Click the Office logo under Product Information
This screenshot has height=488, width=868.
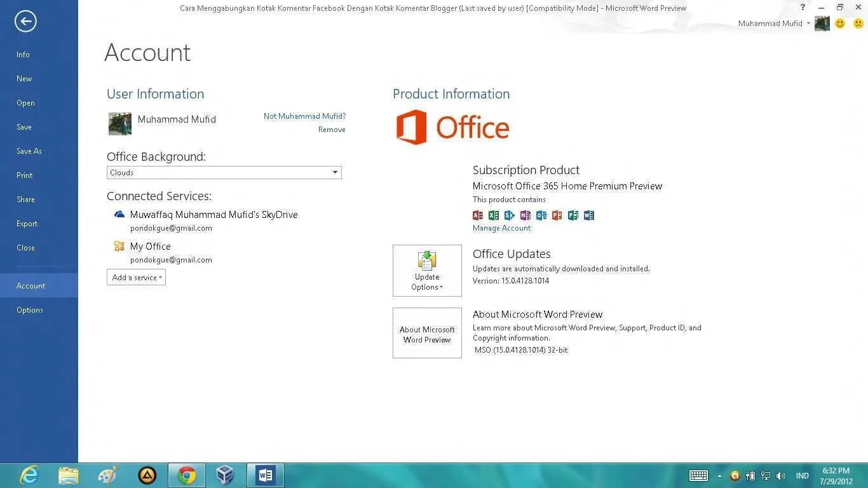(x=452, y=127)
